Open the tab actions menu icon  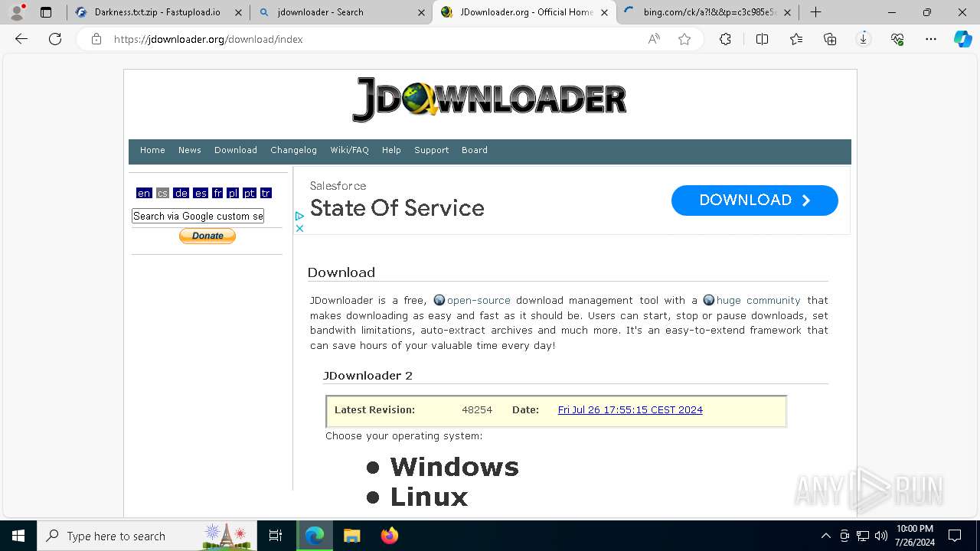(46, 12)
